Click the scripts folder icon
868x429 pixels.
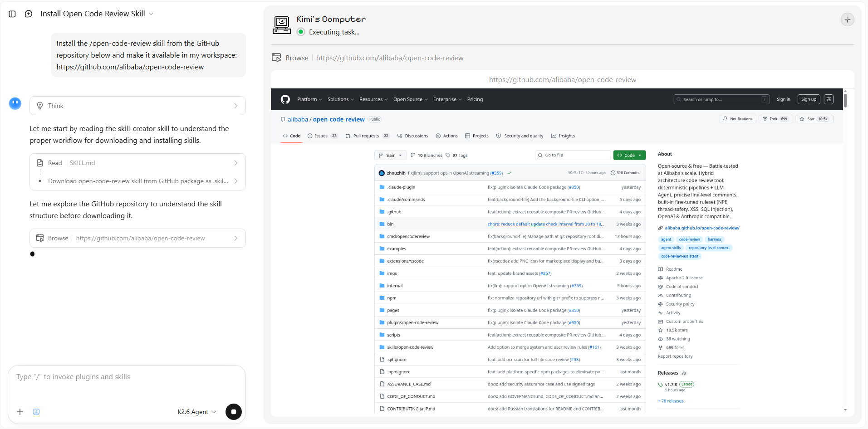[382, 335]
